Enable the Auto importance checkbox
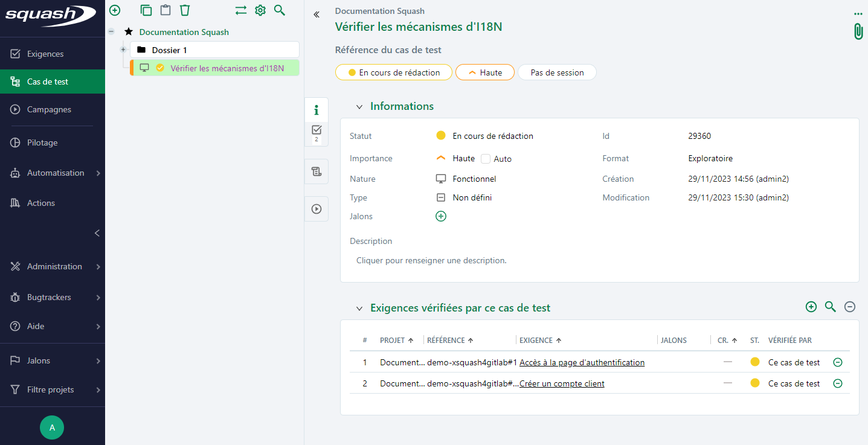This screenshot has width=868, height=445. click(x=486, y=159)
